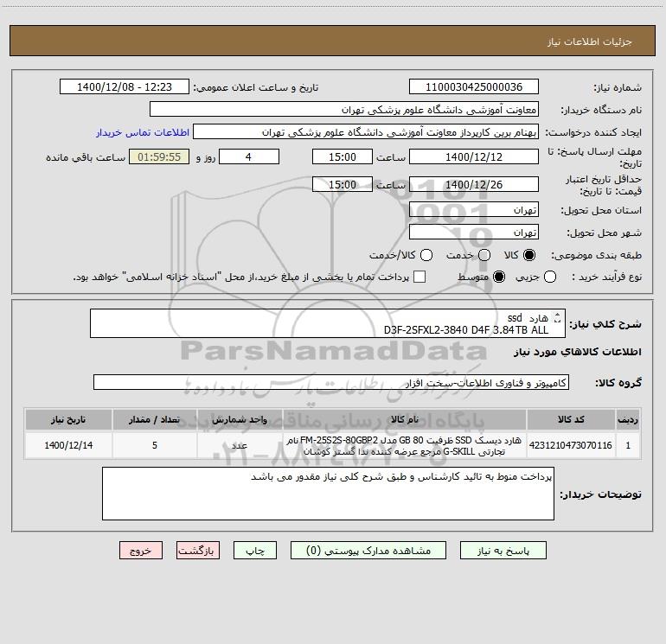Click remaining days field showing 4

[x=249, y=156]
